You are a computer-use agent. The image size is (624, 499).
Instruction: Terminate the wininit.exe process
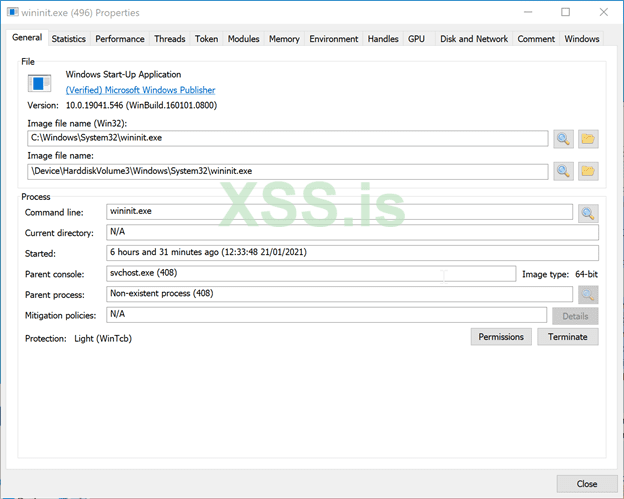click(567, 337)
